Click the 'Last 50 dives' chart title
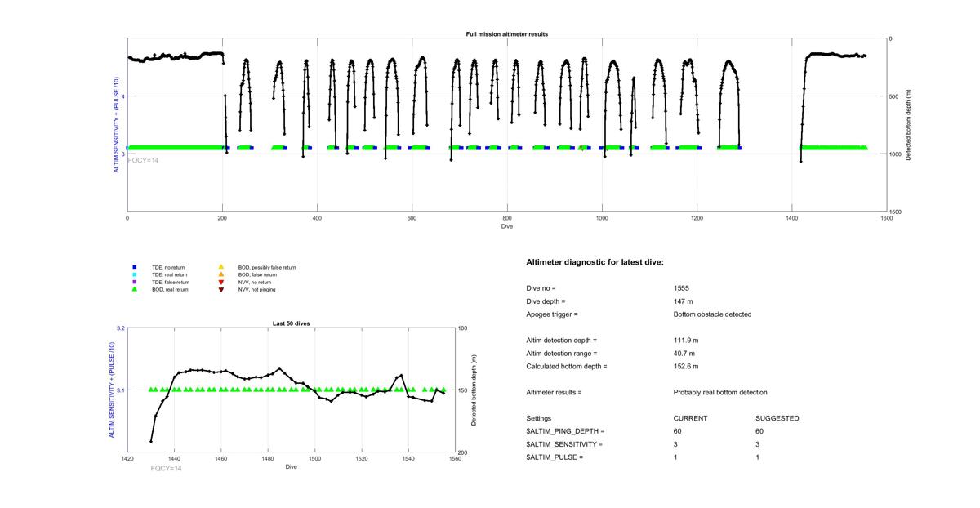The height and width of the screenshot is (508, 980). point(291,323)
